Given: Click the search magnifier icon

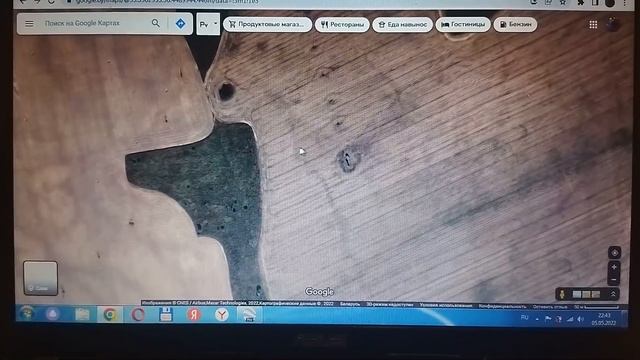Looking at the screenshot, I should (x=156, y=23).
